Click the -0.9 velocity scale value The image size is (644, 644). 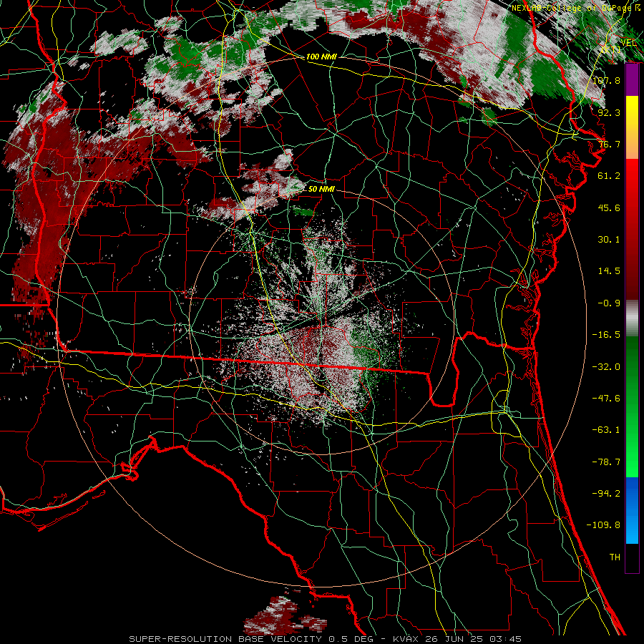pyautogui.click(x=609, y=303)
